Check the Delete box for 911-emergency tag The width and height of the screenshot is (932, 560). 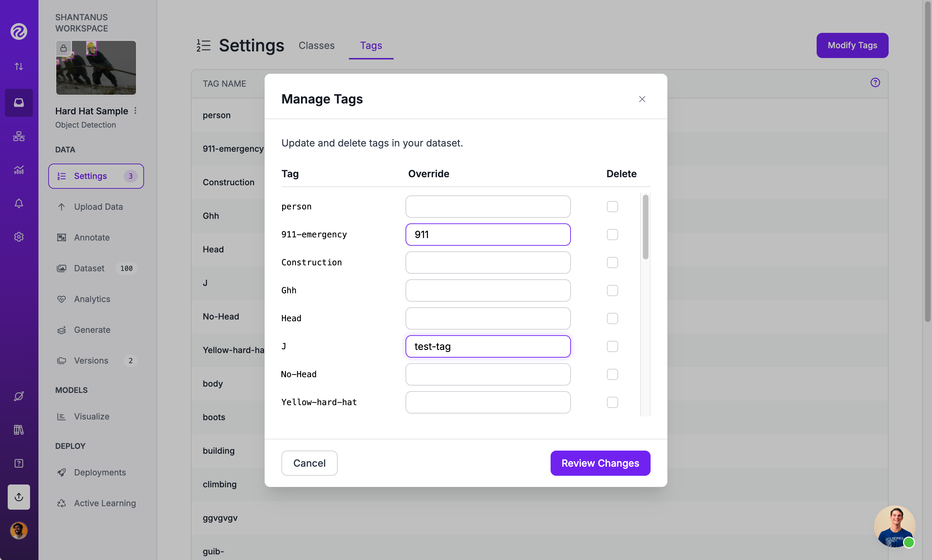[x=612, y=234]
